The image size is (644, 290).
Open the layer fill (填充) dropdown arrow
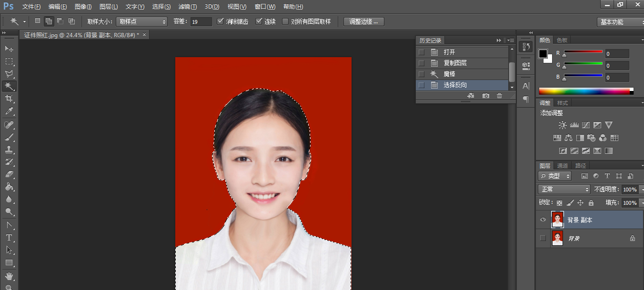(641, 203)
